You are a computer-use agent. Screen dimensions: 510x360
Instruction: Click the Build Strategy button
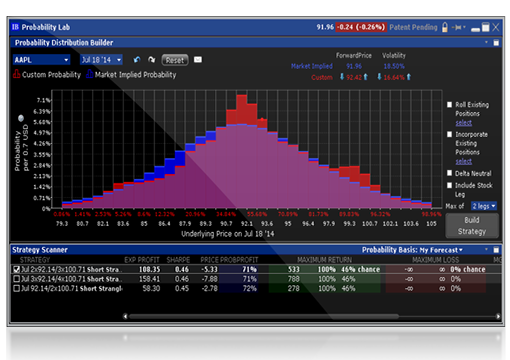coord(472,226)
